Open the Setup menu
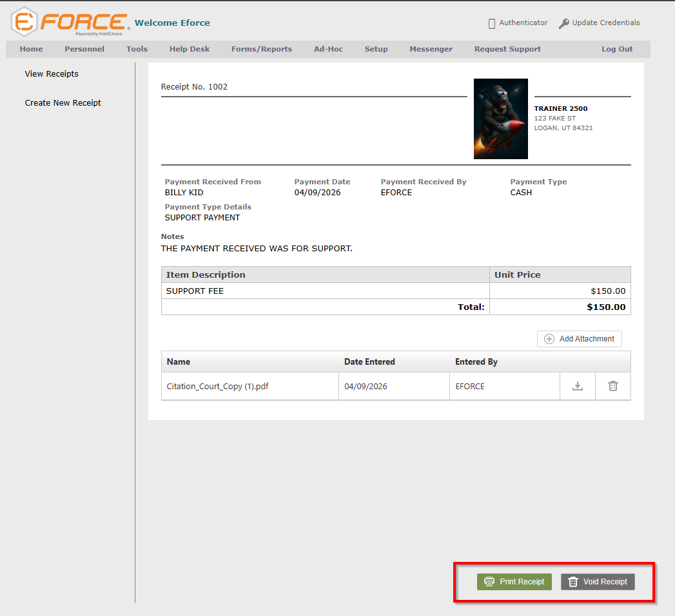This screenshot has width=675, height=616. [x=376, y=49]
